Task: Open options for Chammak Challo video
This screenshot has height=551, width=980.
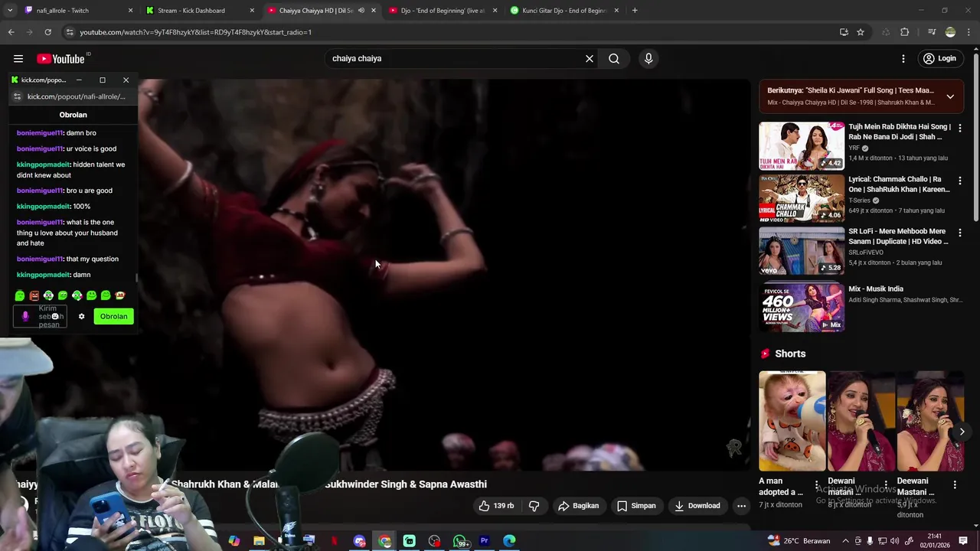Action: point(960,181)
